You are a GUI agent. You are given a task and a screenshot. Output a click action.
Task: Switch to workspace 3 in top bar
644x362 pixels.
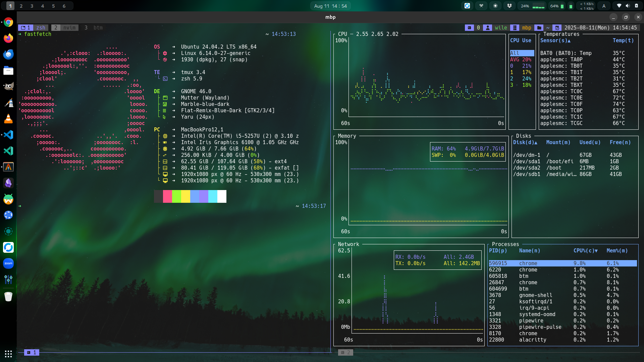click(x=32, y=6)
